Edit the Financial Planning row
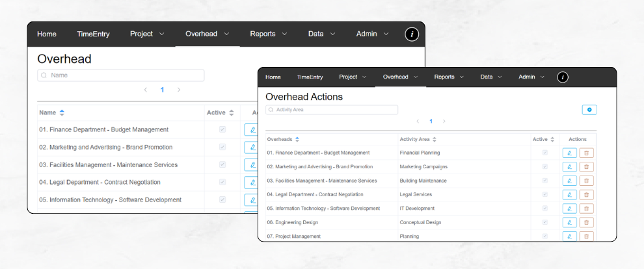Viewport: 644px width, 269px height. click(569, 153)
